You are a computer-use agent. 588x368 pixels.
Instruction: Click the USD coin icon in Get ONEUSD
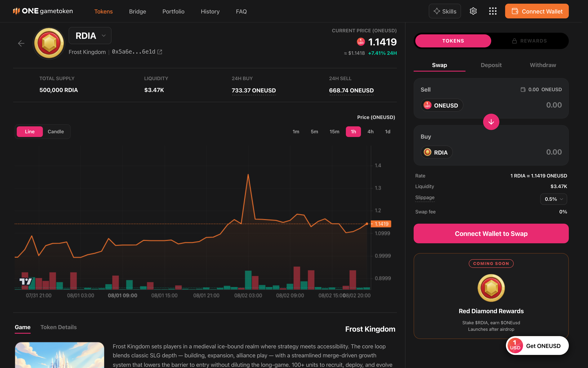(x=515, y=346)
